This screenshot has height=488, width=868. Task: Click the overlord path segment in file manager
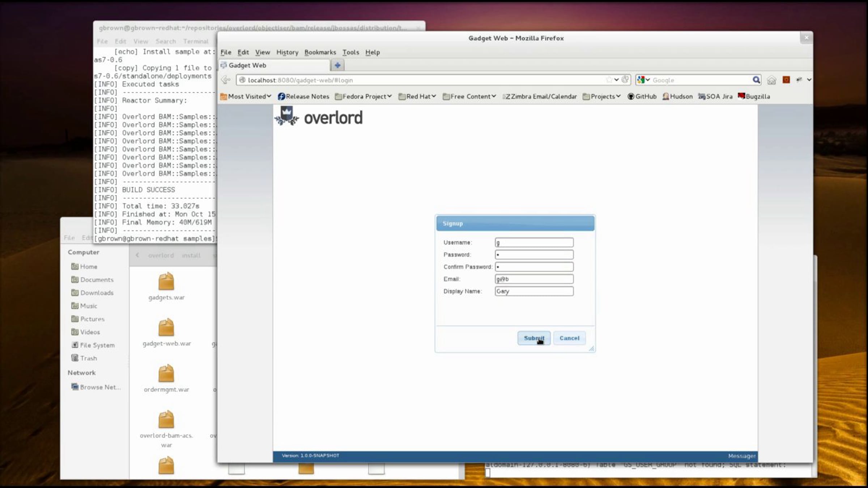pos(161,255)
